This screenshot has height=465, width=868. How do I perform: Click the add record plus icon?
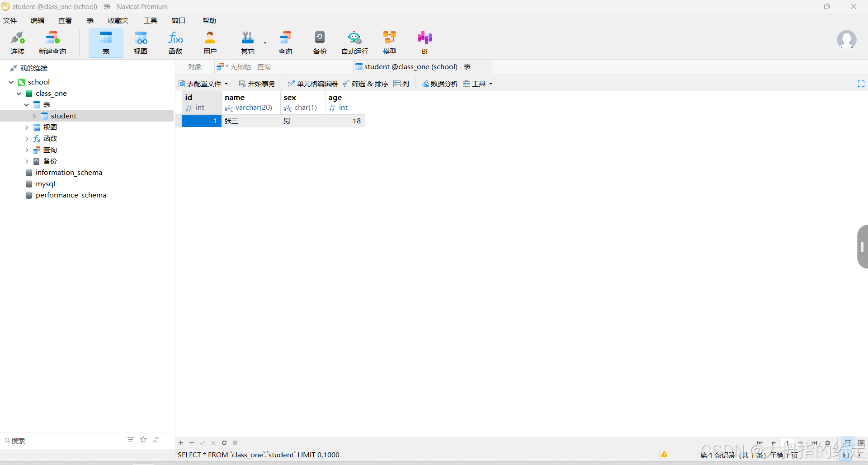181,443
